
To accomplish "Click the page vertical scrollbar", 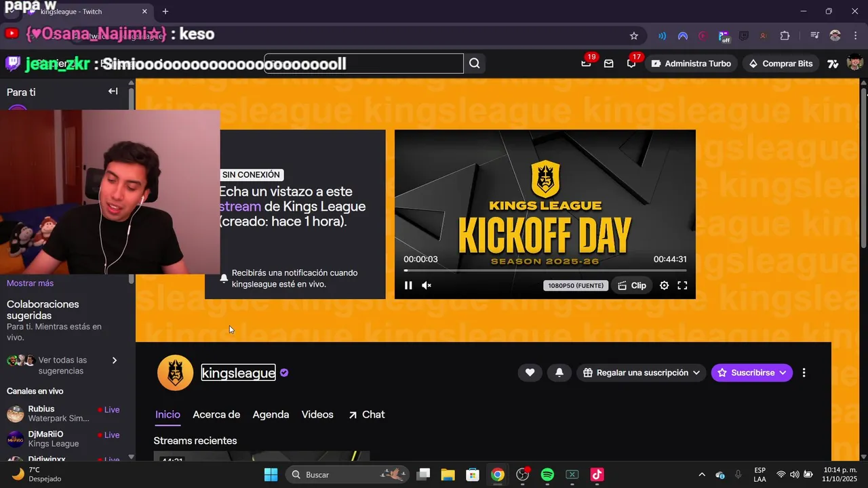I will click(863, 169).
